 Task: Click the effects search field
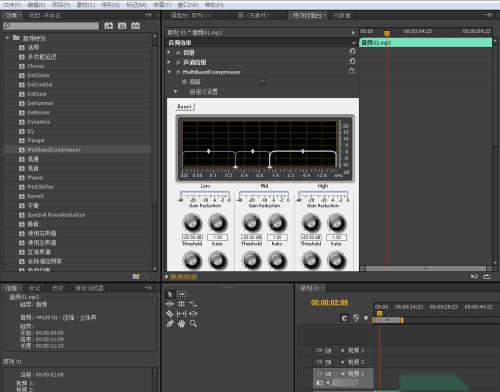click(x=51, y=26)
